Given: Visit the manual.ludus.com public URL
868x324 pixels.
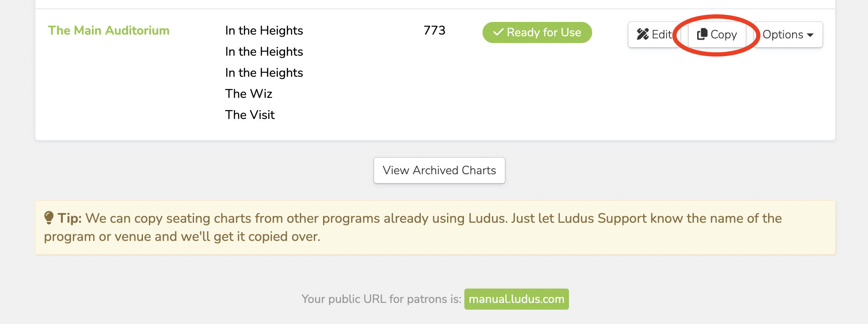Looking at the screenshot, I should coord(517,299).
